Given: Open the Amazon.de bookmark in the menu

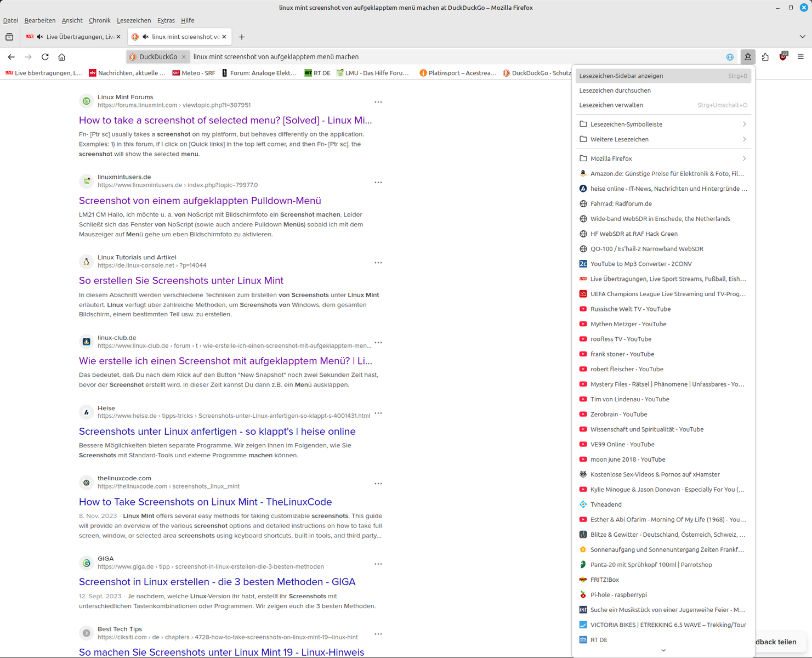Looking at the screenshot, I should [663, 174].
